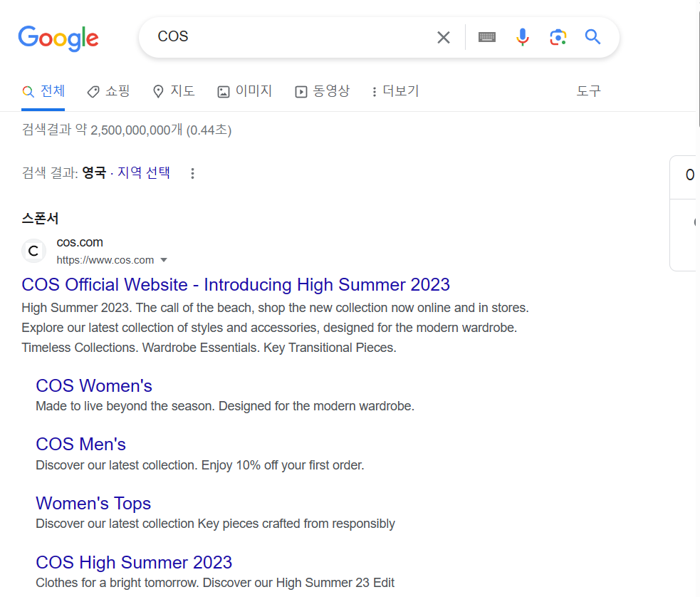Open the 도구 tools options
The height and width of the screenshot is (597, 700).
(588, 91)
